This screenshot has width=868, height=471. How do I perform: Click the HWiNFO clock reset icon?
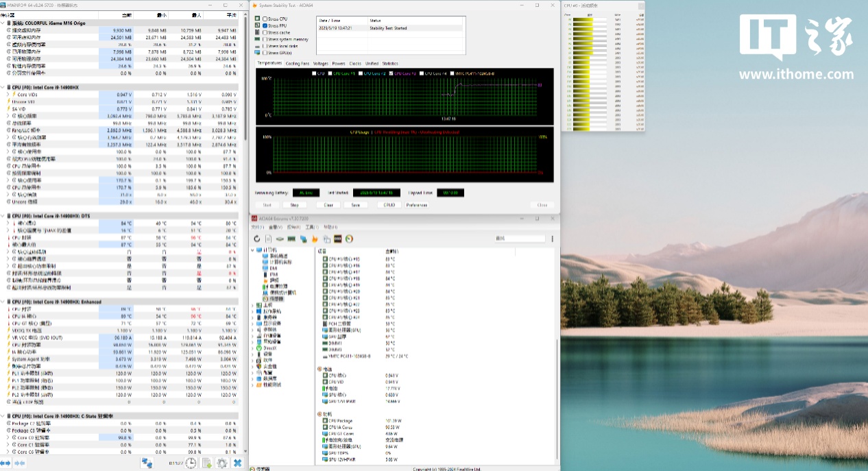pyautogui.click(x=190, y=463)
